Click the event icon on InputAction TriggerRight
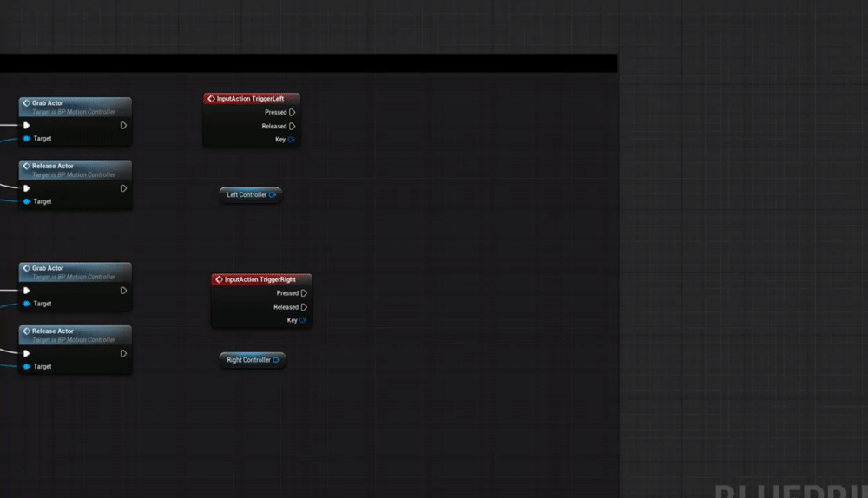The height and width of the screenshot is (498, 868). (x=219, y=279)
